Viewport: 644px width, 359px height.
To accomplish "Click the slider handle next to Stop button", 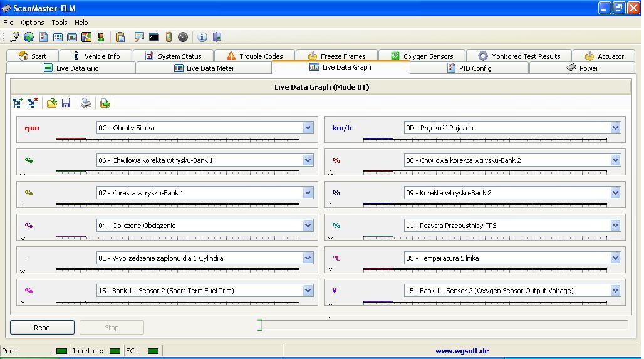I will (259, 325).
